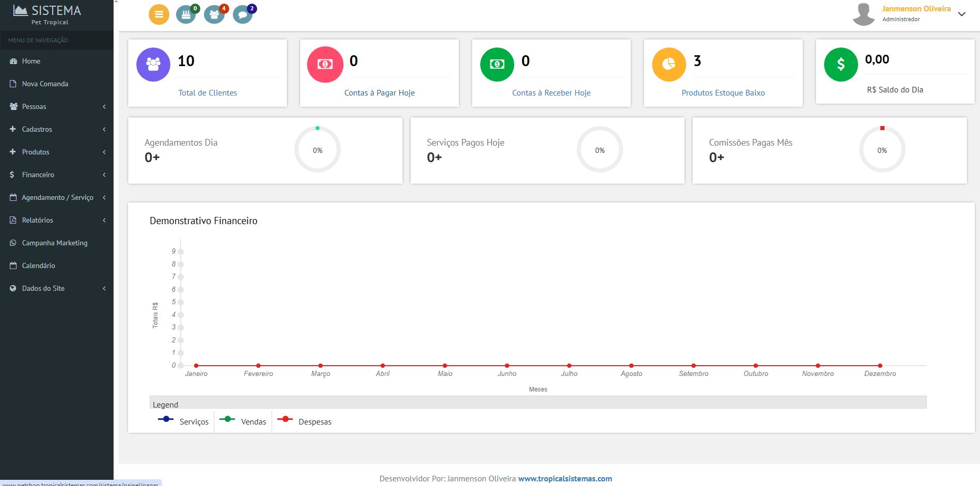This screenshot has height=486, width=980.
Task: Visit the www.tropicalsistemas.com footer link
Action: 565,479
